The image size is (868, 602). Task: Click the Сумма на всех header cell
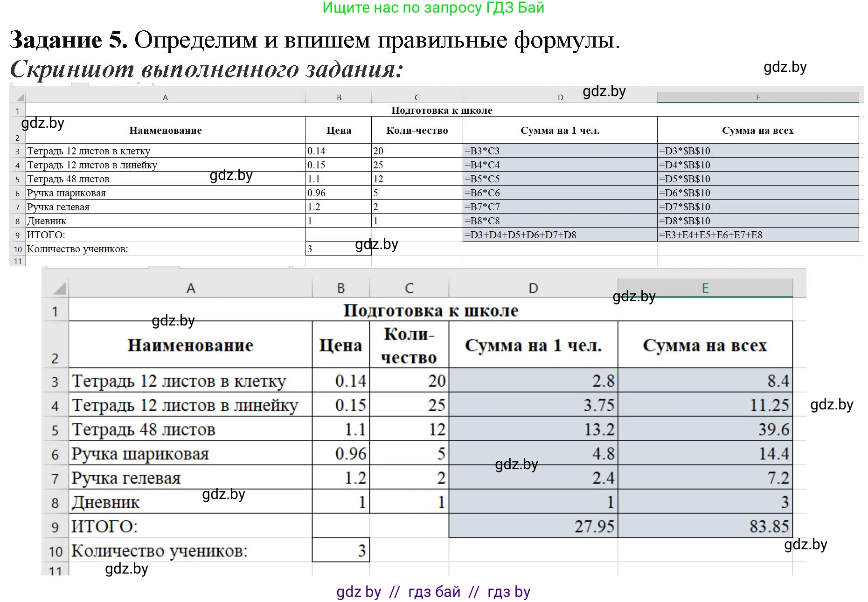704,345
